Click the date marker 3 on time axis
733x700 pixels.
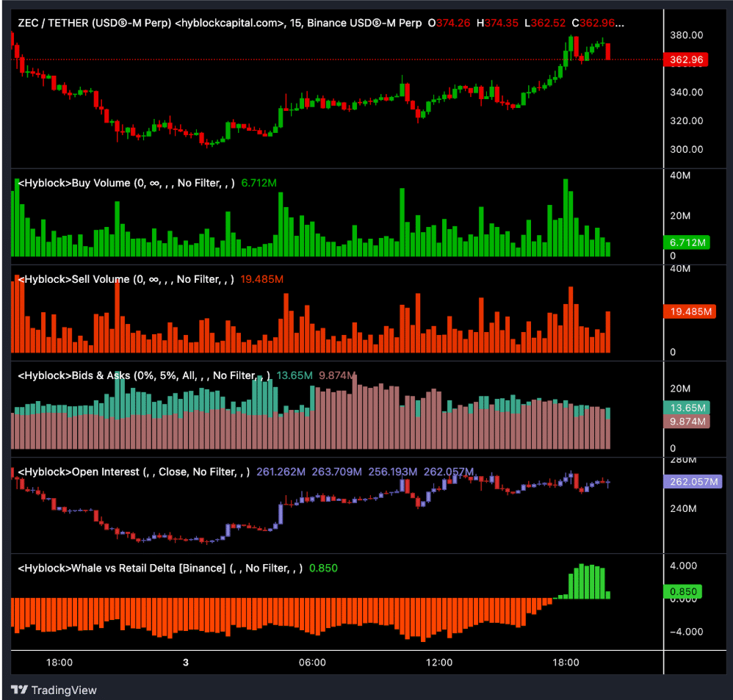pyautogui.click(x=186, y=662)
